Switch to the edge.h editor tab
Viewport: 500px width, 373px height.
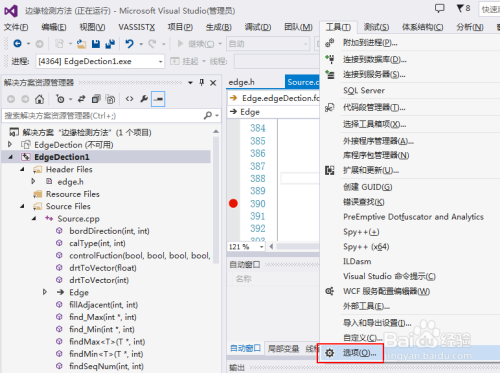pos(242,82)
